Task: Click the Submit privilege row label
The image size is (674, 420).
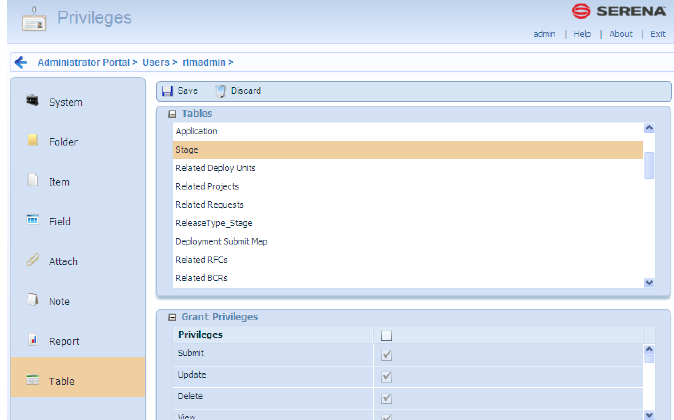Action: [191, 353]
